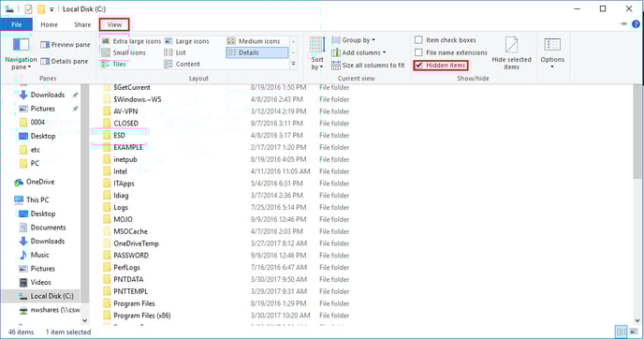Open Downloads in Quick access
This screenshot has width=644, height=339.
(47, 95)
